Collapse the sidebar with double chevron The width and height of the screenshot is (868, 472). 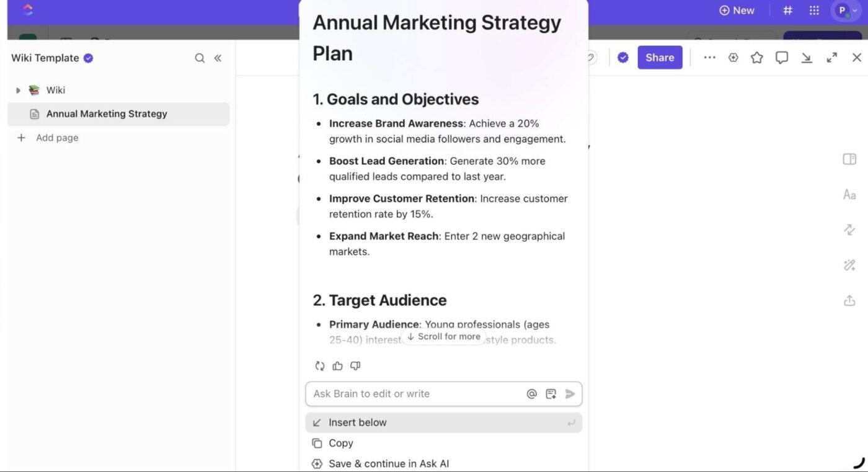pos(218,57)
